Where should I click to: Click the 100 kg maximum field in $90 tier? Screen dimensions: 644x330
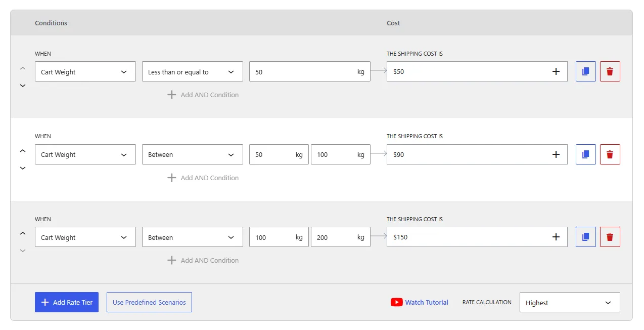pos(341,154)
